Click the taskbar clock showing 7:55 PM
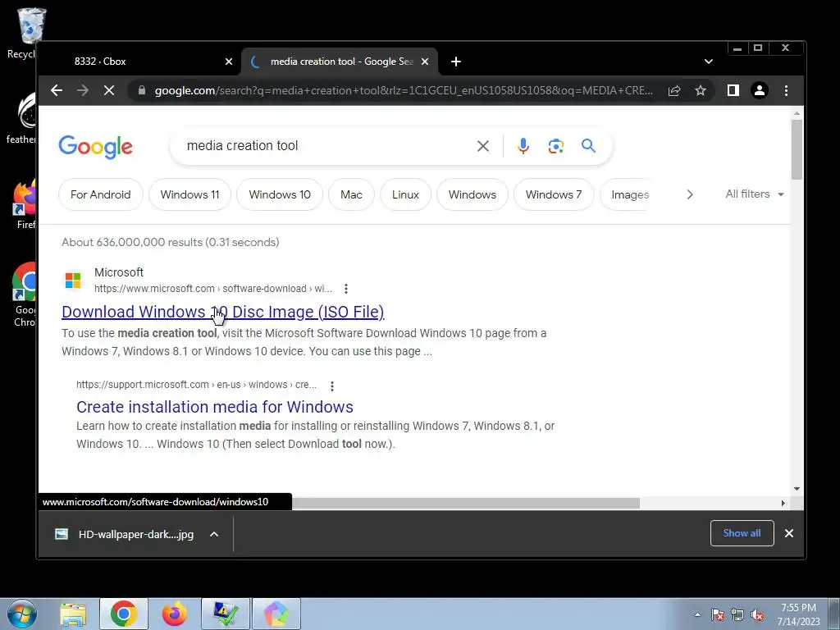 click(x=798, y=614)
